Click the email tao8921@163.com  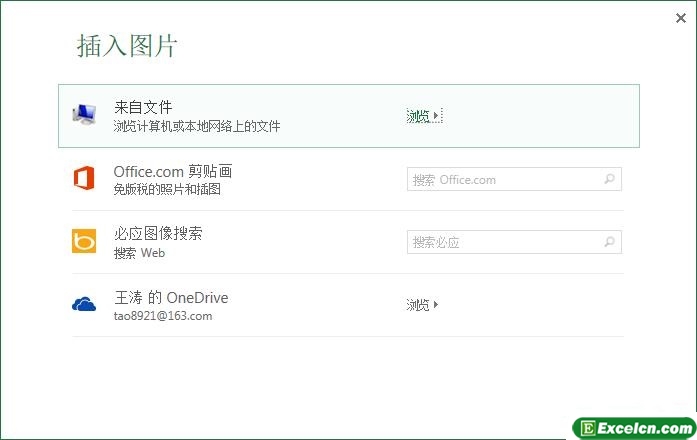tap(163, 316)
